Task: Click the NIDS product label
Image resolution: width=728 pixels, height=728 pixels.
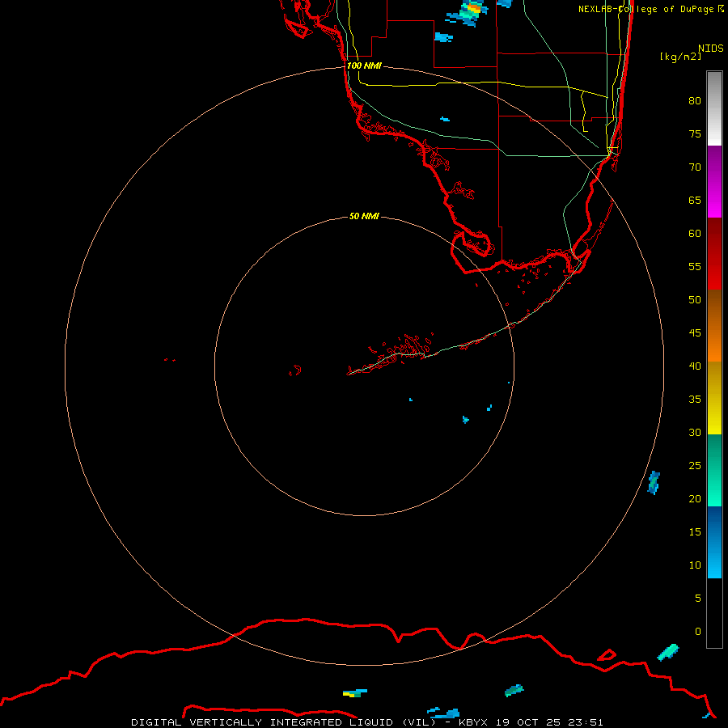Action: click(x=711, y=49)
